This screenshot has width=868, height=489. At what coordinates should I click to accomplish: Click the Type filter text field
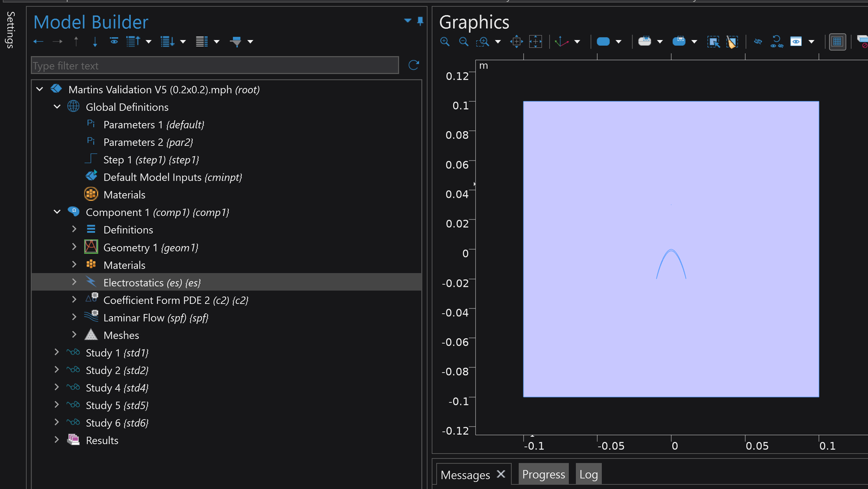[215, 66]
